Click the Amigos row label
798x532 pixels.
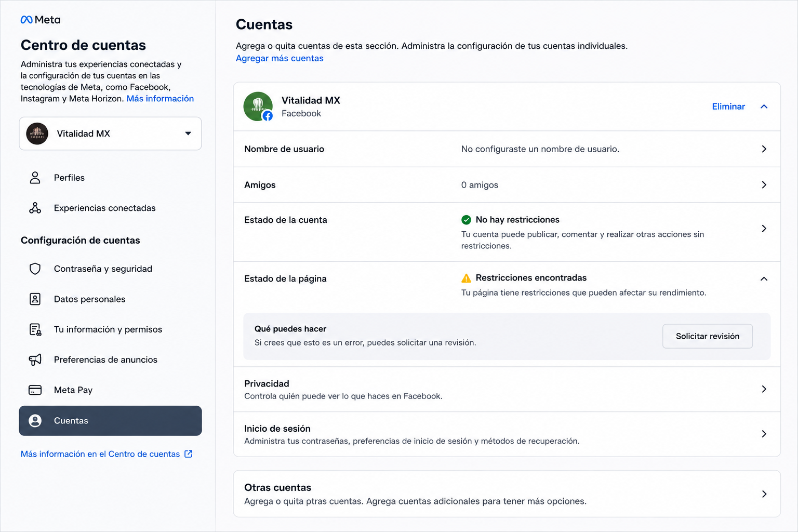click(260, 185)
